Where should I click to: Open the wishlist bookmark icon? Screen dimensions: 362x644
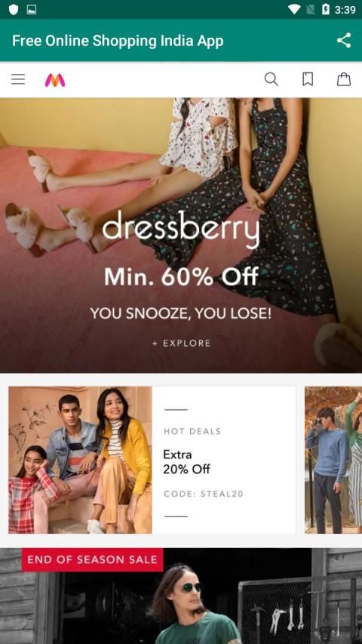[308, 79]
